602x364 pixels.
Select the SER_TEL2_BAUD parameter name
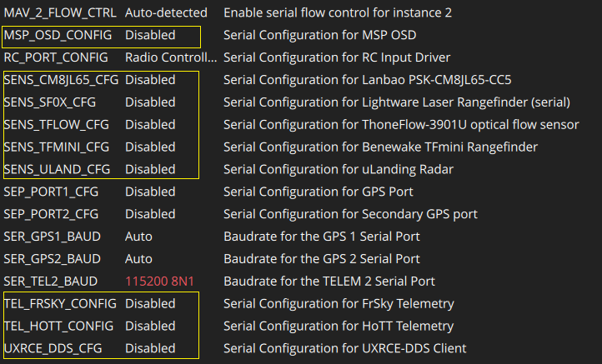51,282
